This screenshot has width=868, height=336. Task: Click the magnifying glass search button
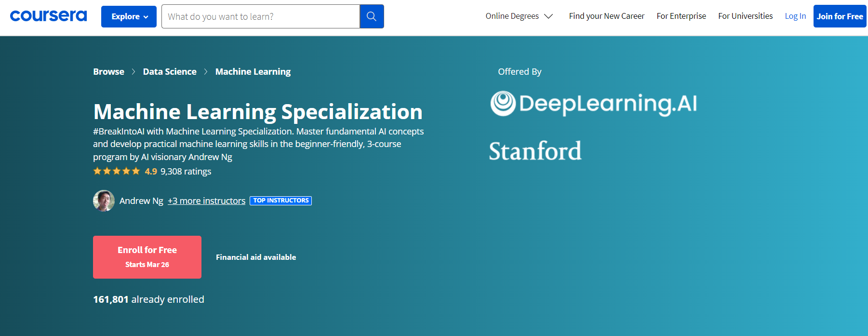pos(372,16)
